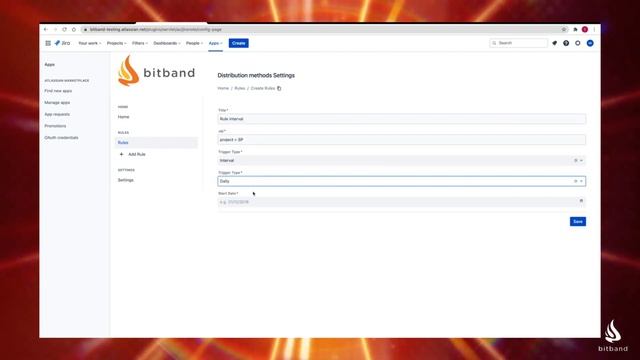The image size is (640, 360).
Task: Open the notifications icon in the Jira header
Action: click(x=554, y=43)
